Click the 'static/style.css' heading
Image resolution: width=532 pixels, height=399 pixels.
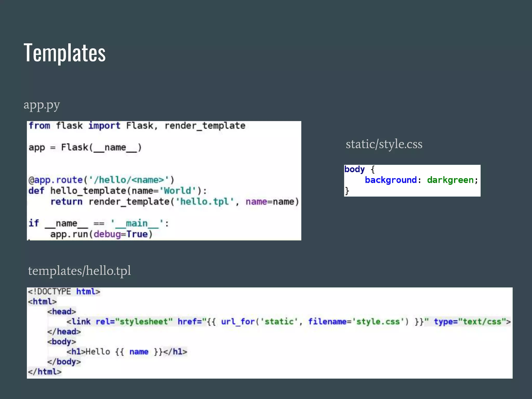point(384,144)
